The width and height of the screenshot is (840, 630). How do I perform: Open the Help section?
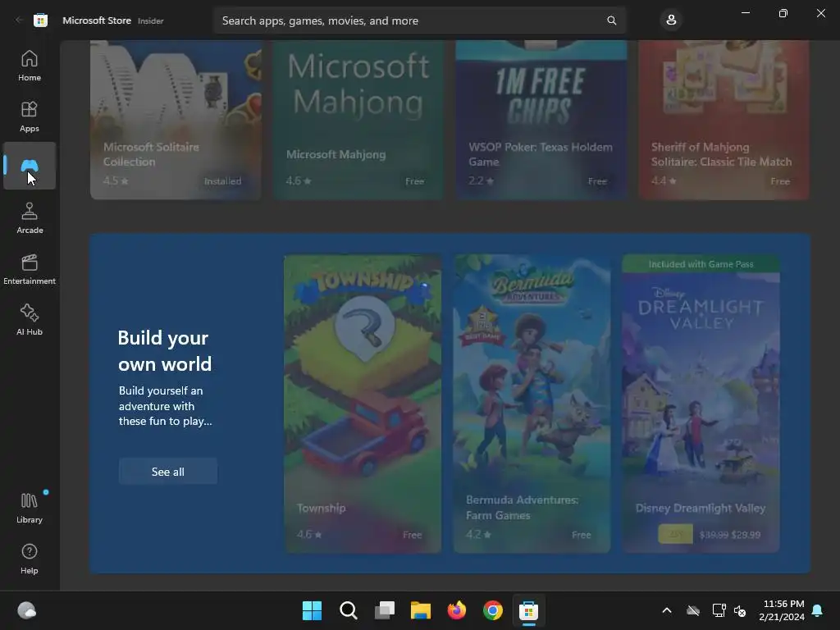pos(30,559)
